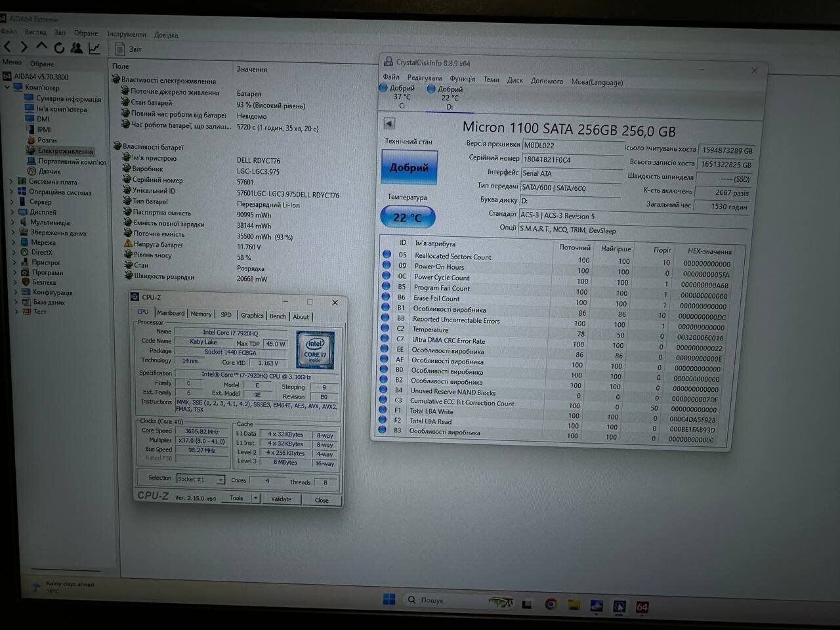Click the Back arrow in AIDA64 toolbar
The height and width of the screenshot is (630, 840).
(x=8, y=47)
